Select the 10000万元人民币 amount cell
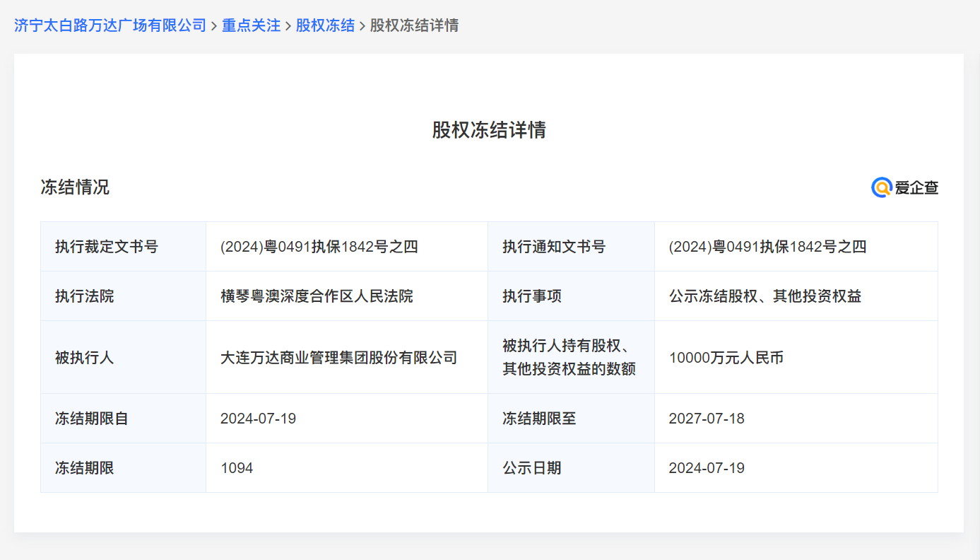Image resolution: width=980 pixels, height=560 pixels. pyautogui.click(x=726, y=358)
